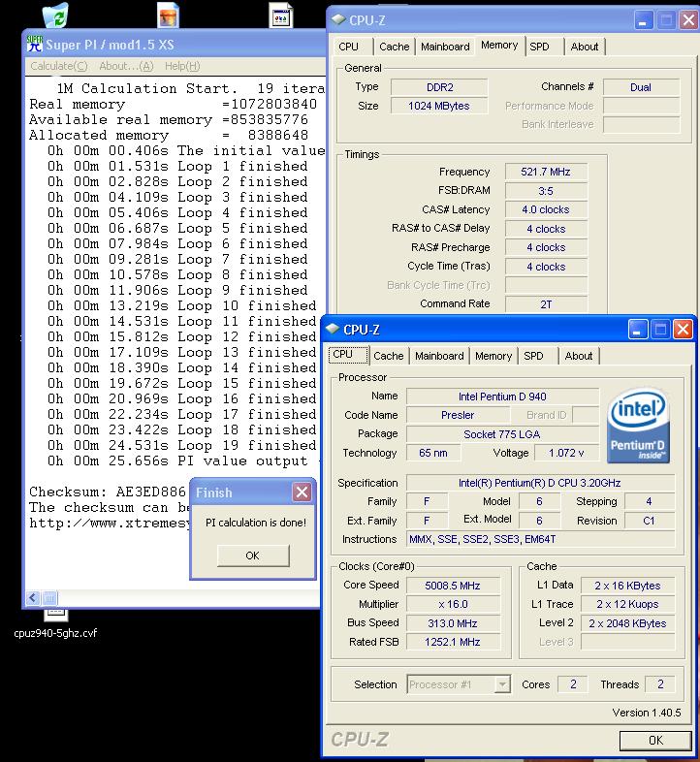Switch to Memory tab in front CPU-Z

tap(493, 356)
